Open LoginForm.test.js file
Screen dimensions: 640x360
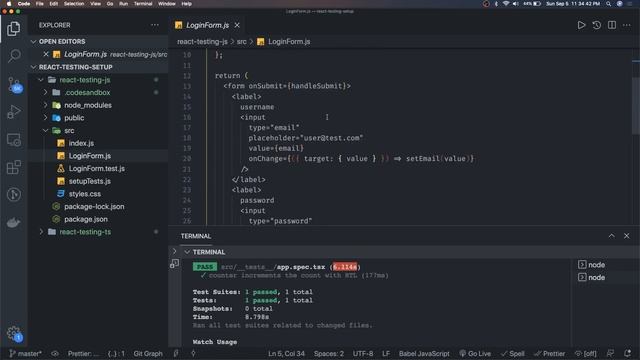point(96,168)
